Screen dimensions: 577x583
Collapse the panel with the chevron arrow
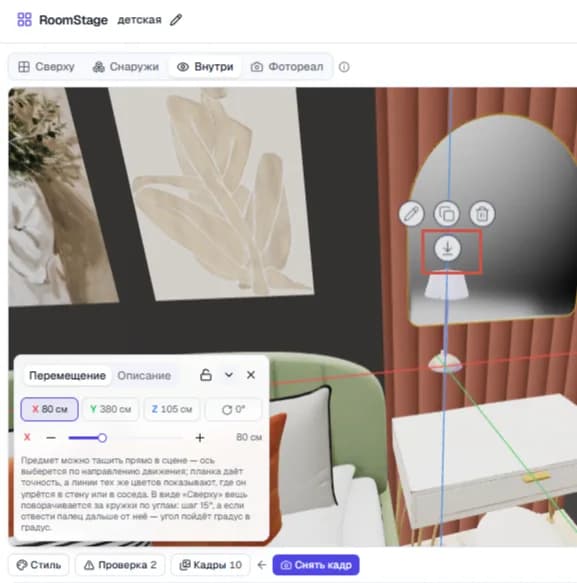[x=229, y=375]
